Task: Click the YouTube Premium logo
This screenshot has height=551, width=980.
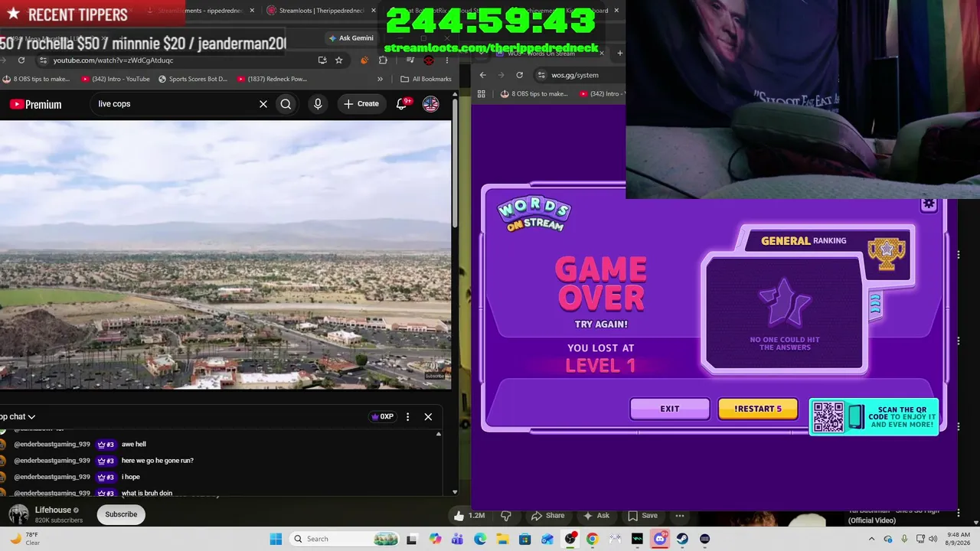Action: point(35,104)
